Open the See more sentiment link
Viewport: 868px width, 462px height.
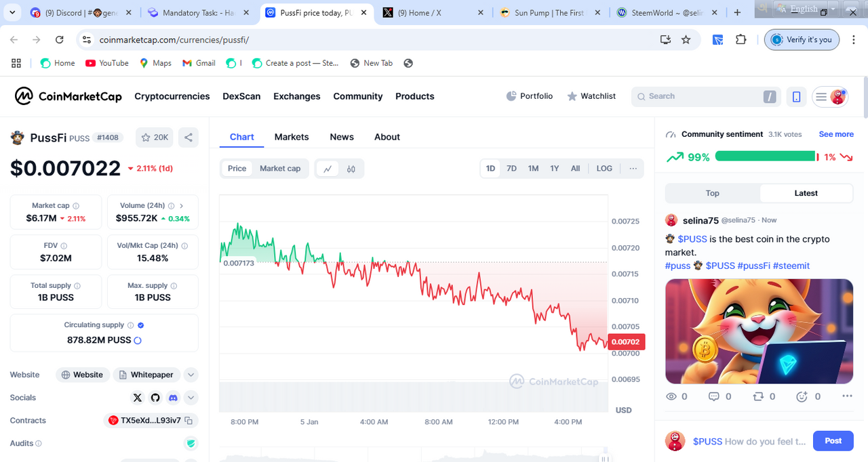[x=836, y=134]
